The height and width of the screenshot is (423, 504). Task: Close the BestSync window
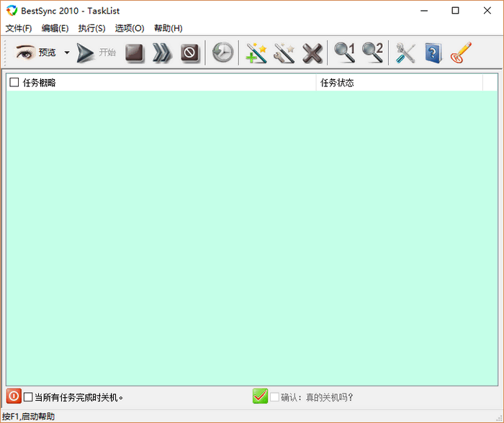(x=487, y=11)
